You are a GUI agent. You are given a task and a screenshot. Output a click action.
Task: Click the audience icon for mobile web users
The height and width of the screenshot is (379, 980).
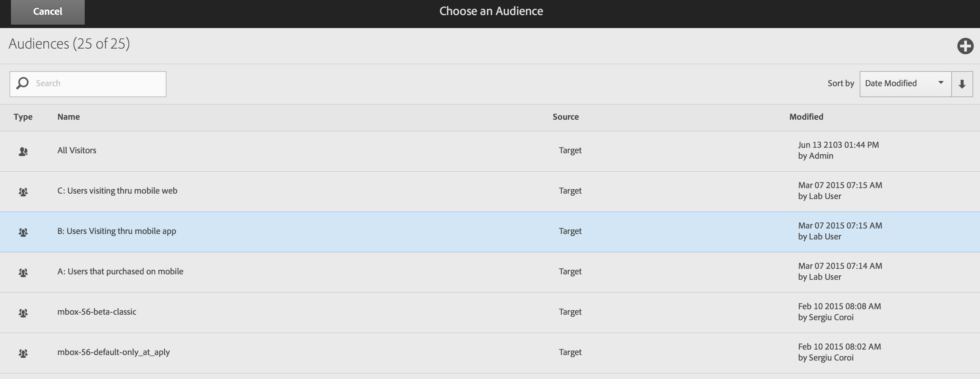(23, 192)
